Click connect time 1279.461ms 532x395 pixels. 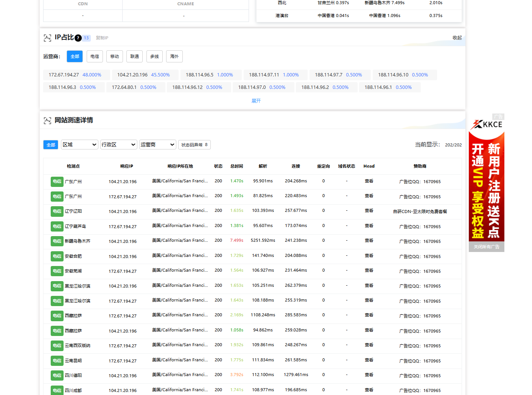(296, 375)
